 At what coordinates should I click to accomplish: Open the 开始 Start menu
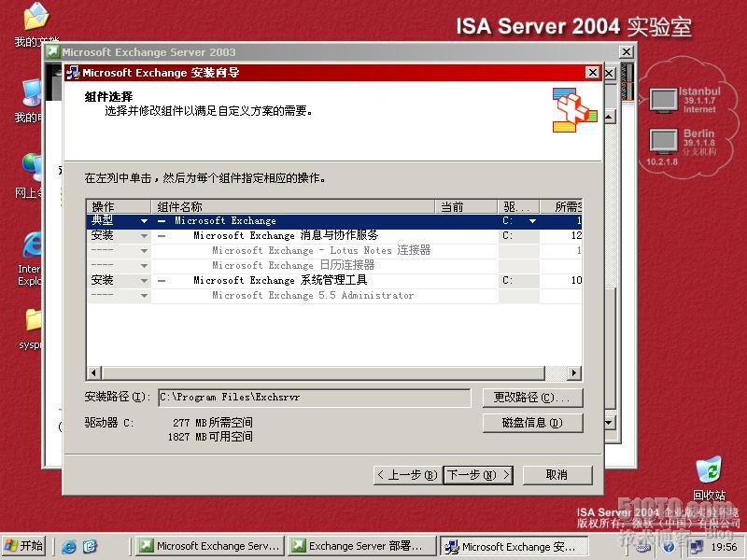click(x=24, y=546)
